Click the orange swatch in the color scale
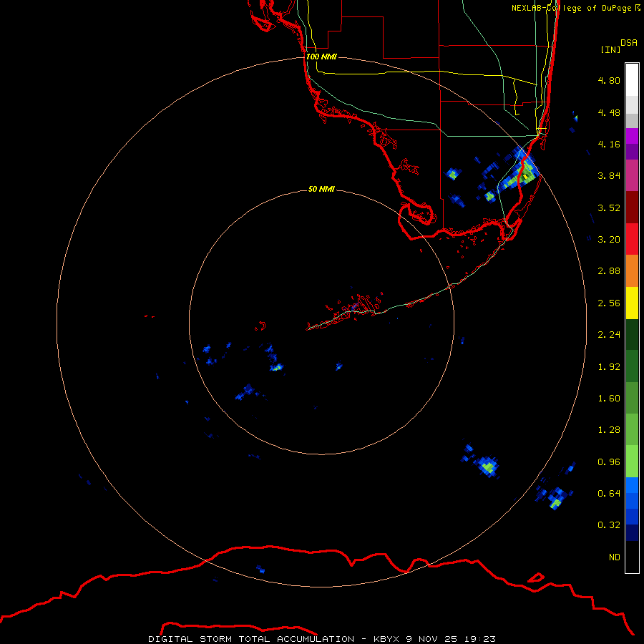This screenshot has height=644, width=644. click(x=632, y=270)
